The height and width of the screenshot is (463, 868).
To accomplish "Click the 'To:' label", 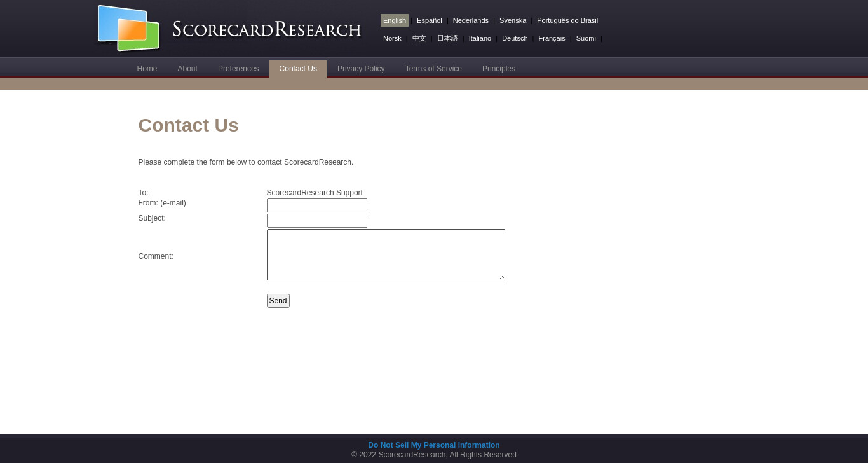I will [144, 193].
